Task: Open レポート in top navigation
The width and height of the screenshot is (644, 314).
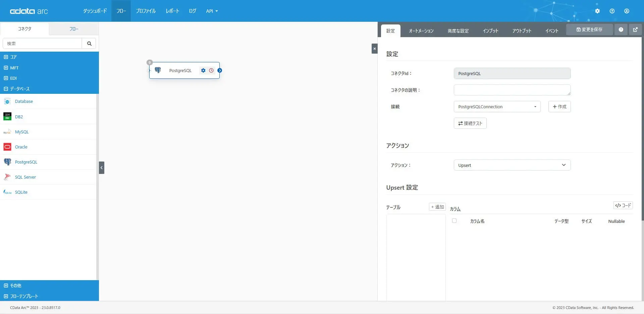Action: (172, 11)
